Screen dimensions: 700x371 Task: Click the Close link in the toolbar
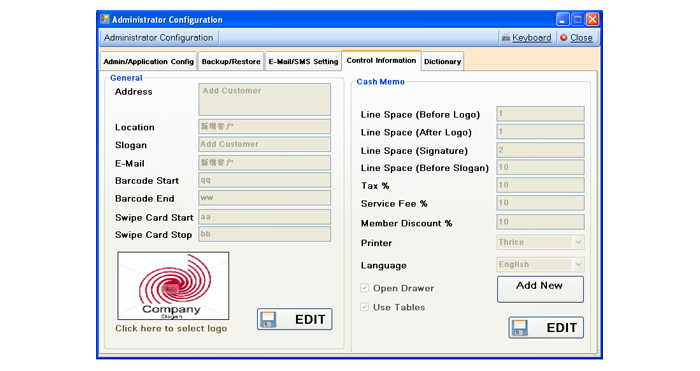tap(581, 38)
